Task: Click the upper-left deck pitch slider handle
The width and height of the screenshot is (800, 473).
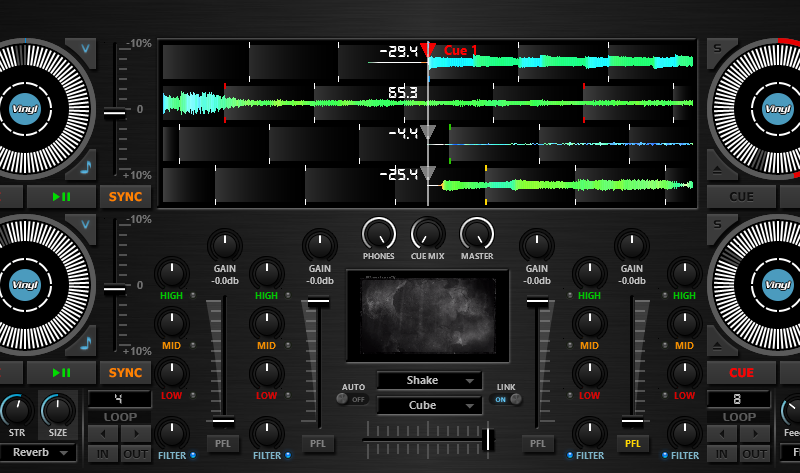Action: tap(115, 113)
